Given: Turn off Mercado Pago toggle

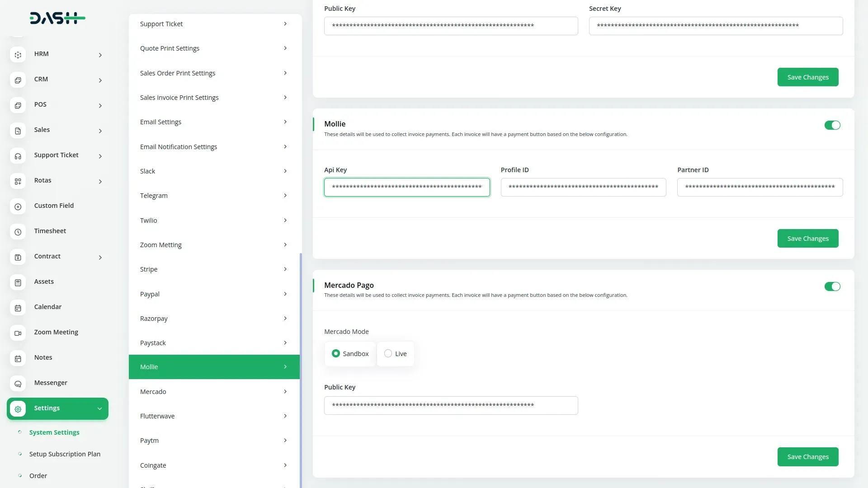Looking at the screenshot, I should (832, 286).
